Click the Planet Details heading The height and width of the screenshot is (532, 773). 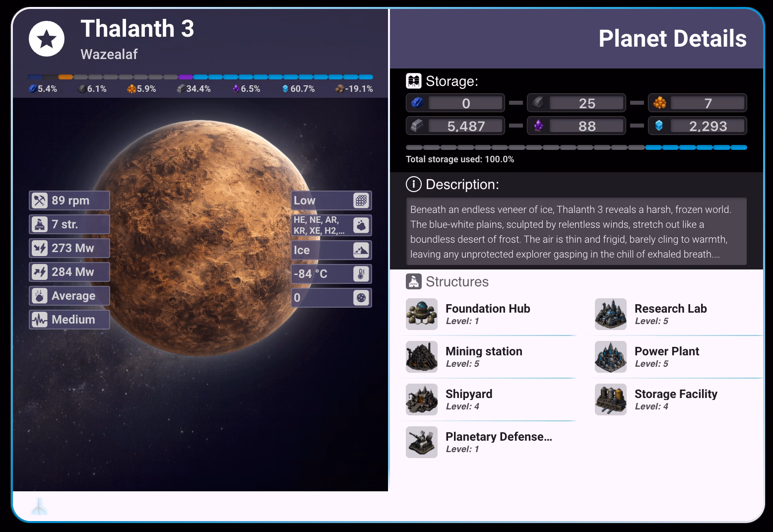(x=672, y=39)
